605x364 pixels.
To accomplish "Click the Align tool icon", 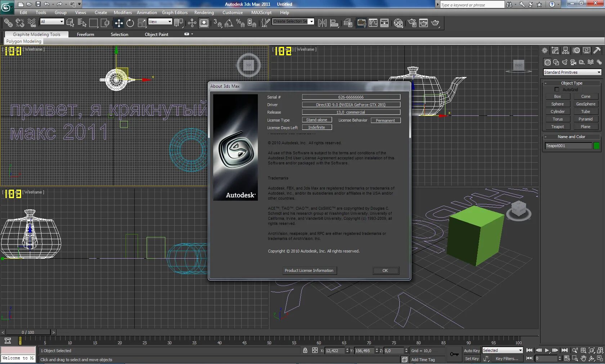I will pyautogui.click(x=334, y=23).
